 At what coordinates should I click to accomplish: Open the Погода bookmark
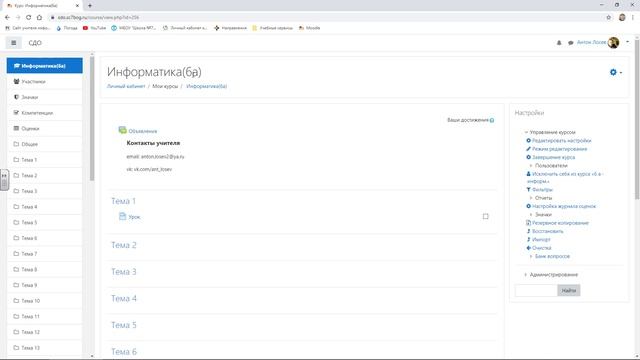coord(67,28)
